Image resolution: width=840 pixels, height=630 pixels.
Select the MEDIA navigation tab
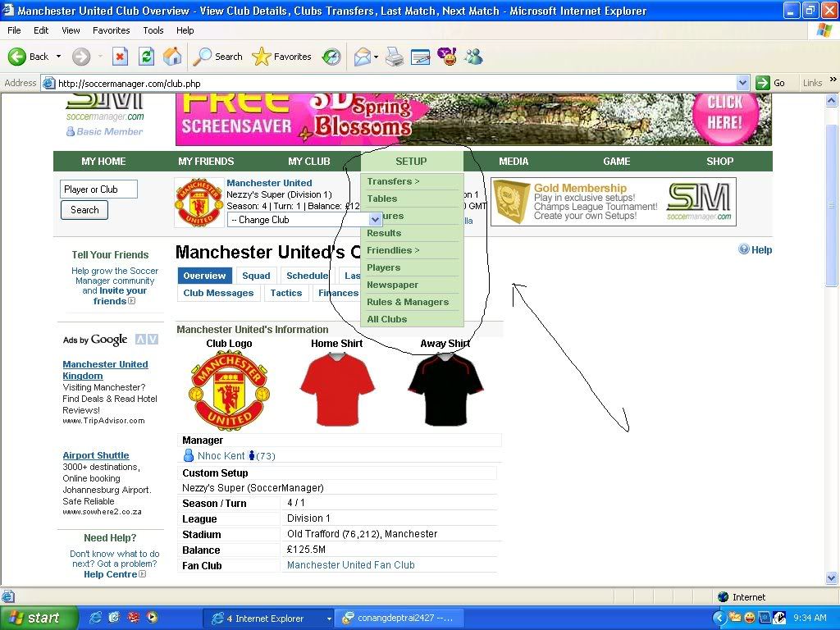(x=514, y=162)
